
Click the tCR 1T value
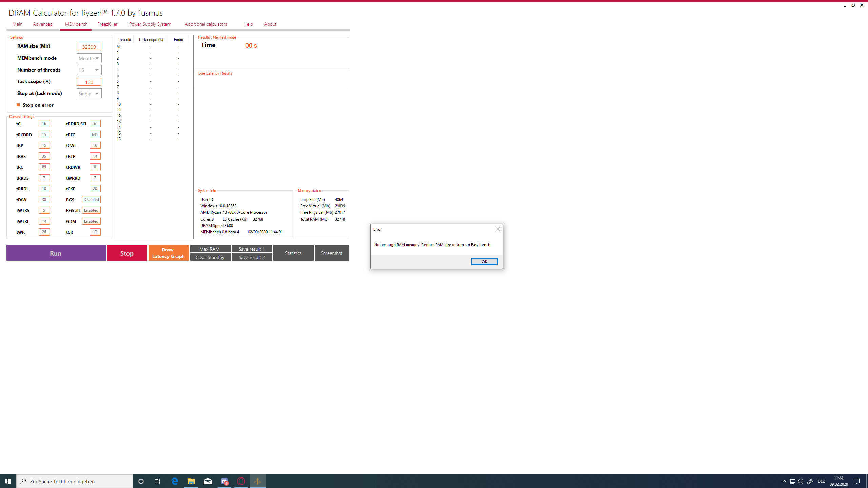[x=95, y=232]
